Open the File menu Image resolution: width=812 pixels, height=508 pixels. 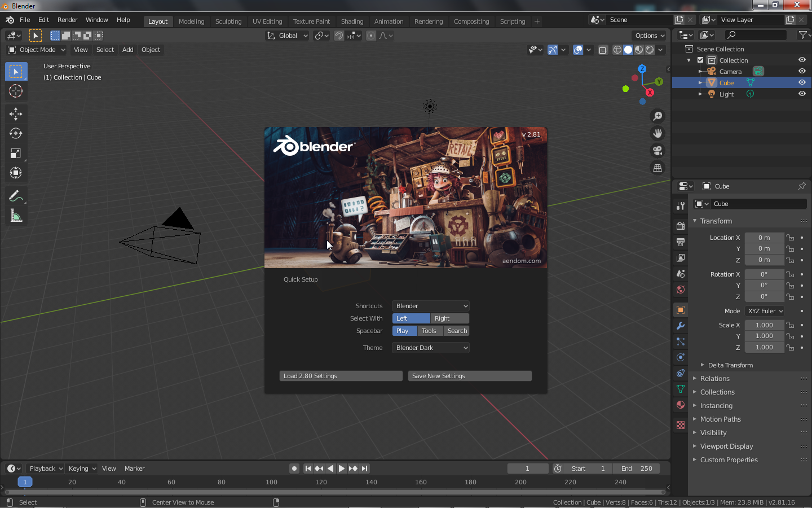click(25, 20)
